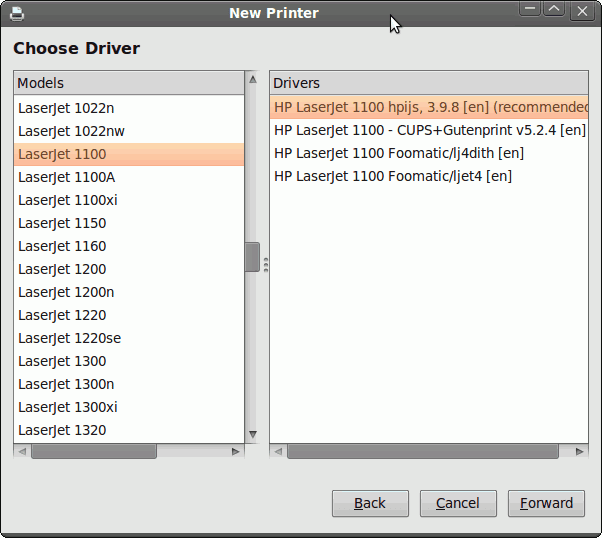Viewport: 602px width, 538px height.
Task: Select the recommended hpijs 3.9.8 driver
Action: [x=429, y=107]
